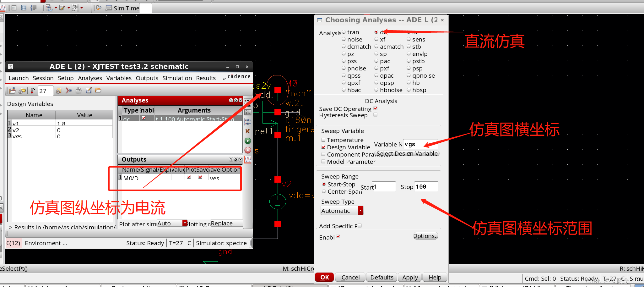Image resolution: width=644 pixels, height=287 pixels.
Task: Click the waveform graph icon at top-left
Action: [3, 8]
